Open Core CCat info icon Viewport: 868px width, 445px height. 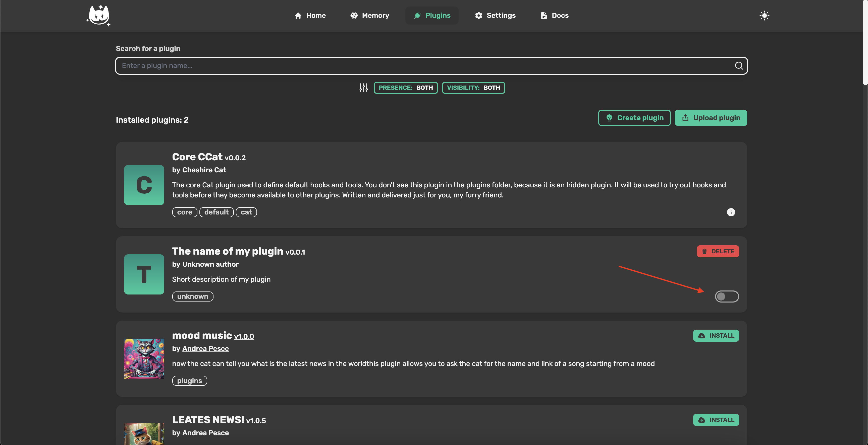pos(731,212)
